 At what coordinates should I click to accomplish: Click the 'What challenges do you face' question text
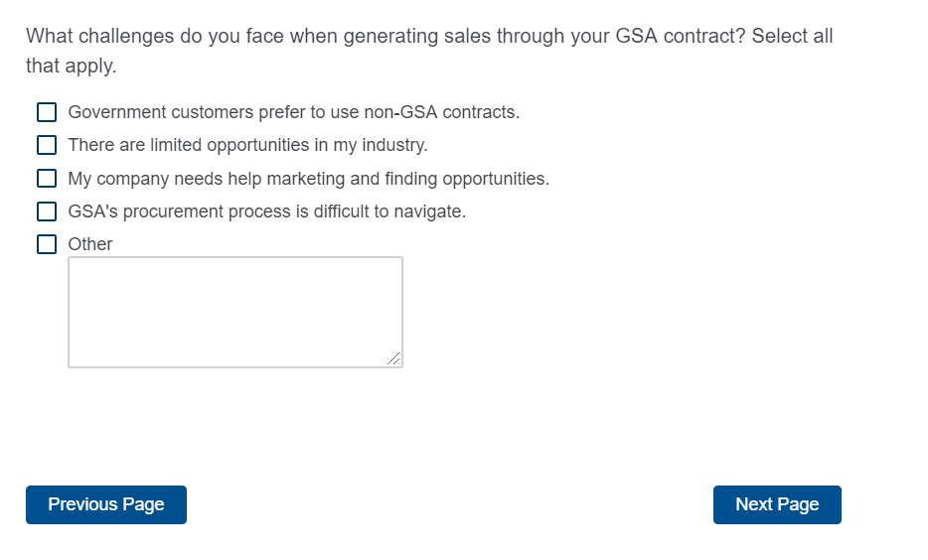pos(149,37)
